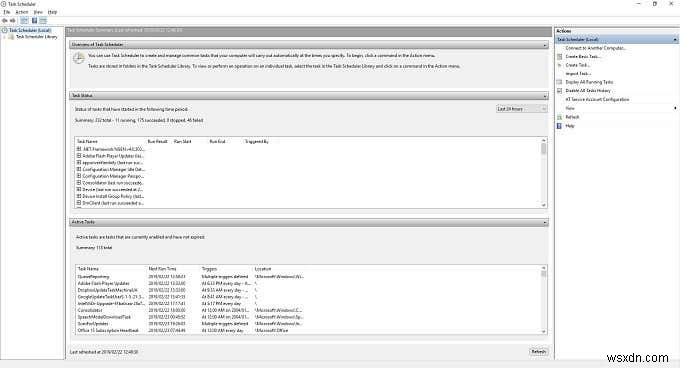Expand the Configuration Manager Passport row

79,176
